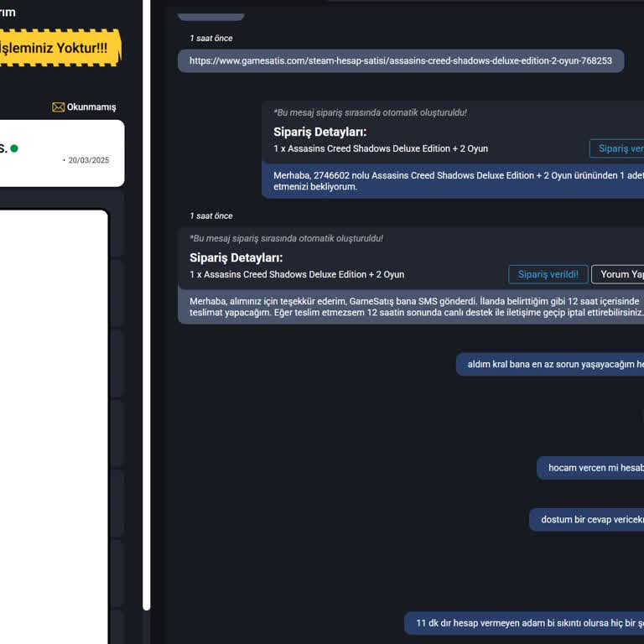
Task: Click the first '1 saat önce' timestamp above the link
Action: coord(211,39)
